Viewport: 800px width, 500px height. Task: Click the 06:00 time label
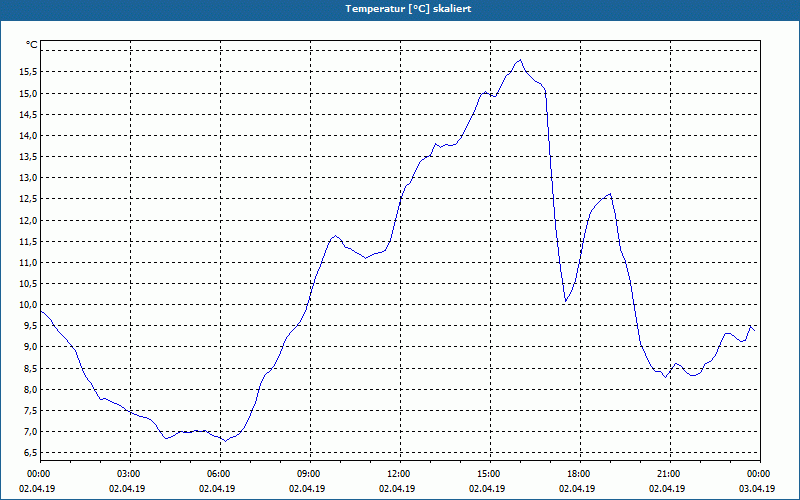point(217,474)
